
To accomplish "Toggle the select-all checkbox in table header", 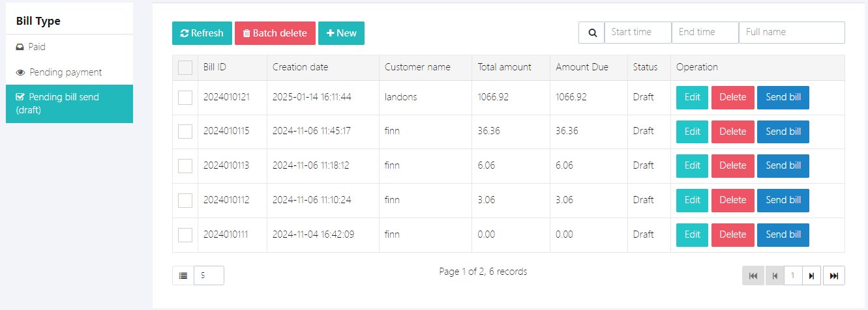I will (185, 68).
